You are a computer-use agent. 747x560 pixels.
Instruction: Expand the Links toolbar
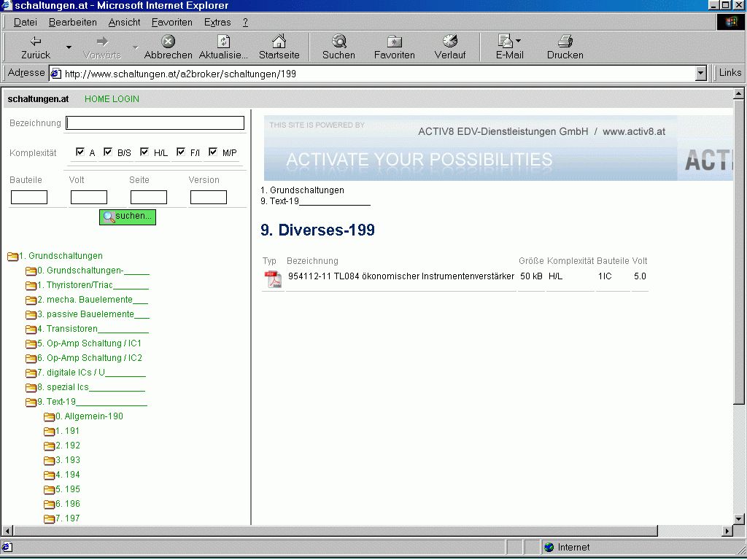[x=729, y=73]
